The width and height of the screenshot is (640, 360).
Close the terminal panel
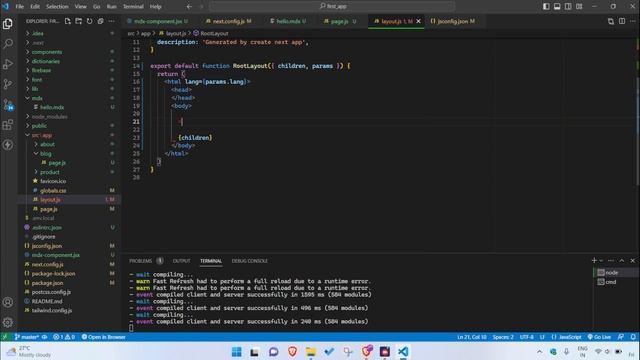tap(633, 260)
